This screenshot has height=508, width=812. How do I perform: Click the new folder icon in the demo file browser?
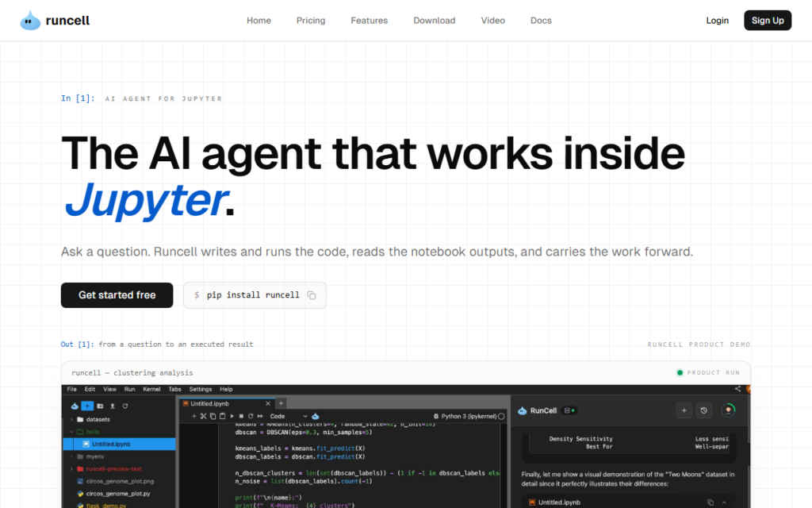tap(100, 406)
